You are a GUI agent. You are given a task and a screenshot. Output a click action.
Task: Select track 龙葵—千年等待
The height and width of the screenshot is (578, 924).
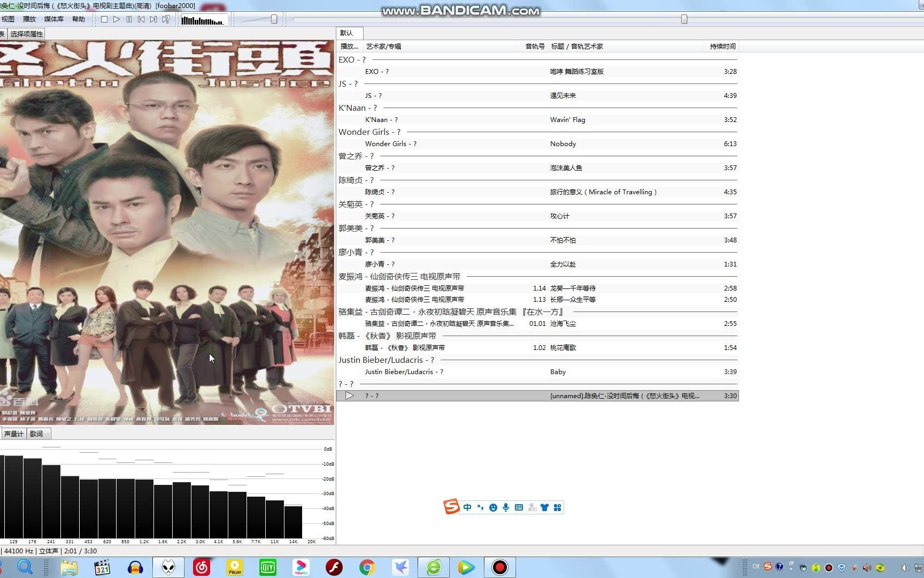pos(537,288)
